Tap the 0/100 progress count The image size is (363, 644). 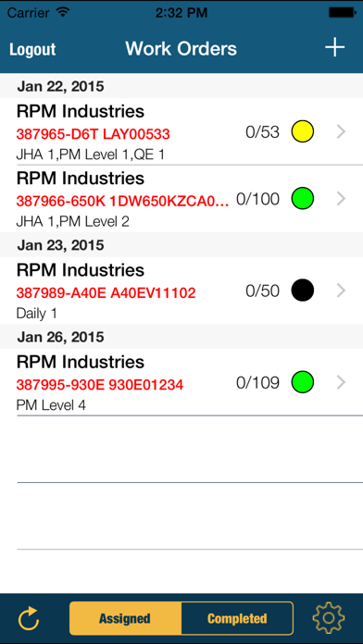[x=257, y=199]
